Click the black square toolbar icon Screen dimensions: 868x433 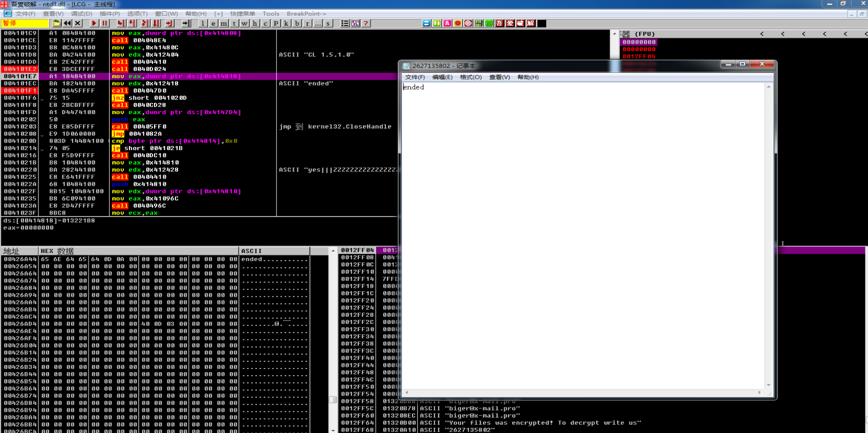(541, 24)
